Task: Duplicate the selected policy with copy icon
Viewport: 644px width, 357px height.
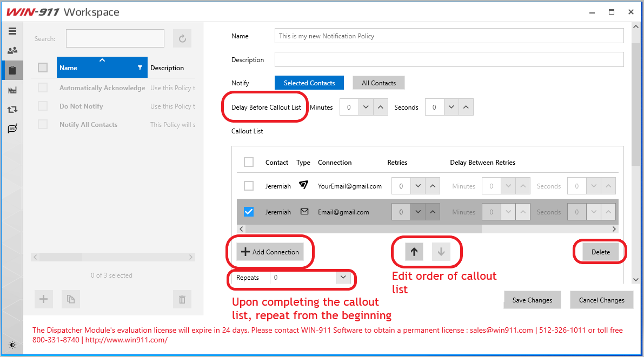Action: point(71,299)
